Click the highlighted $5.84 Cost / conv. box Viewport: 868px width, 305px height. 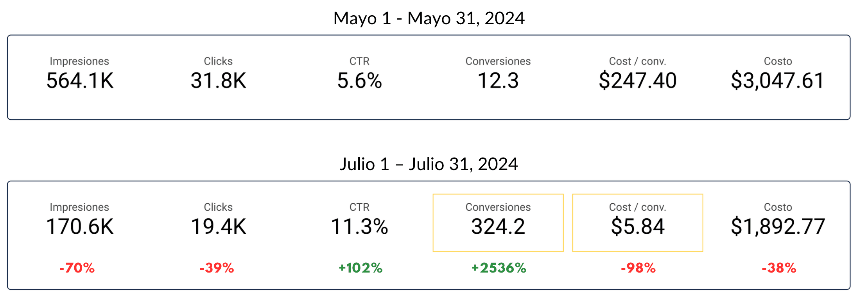pyautogui.click(x=637, y=223)
